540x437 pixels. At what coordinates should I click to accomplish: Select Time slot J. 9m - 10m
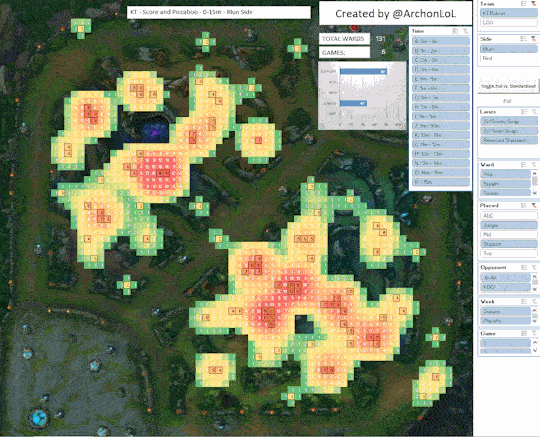pyautogui.click(x=441, y=126)
